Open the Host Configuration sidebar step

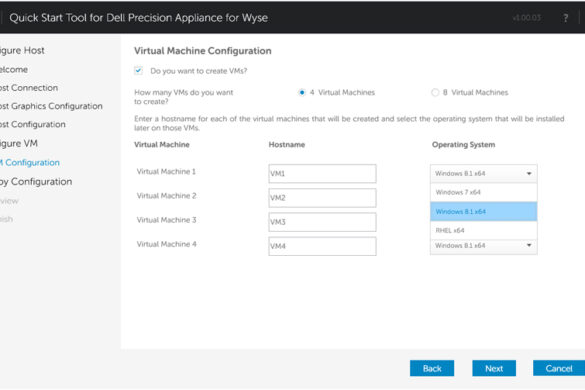pyautogui.click(x=33, y=124)
